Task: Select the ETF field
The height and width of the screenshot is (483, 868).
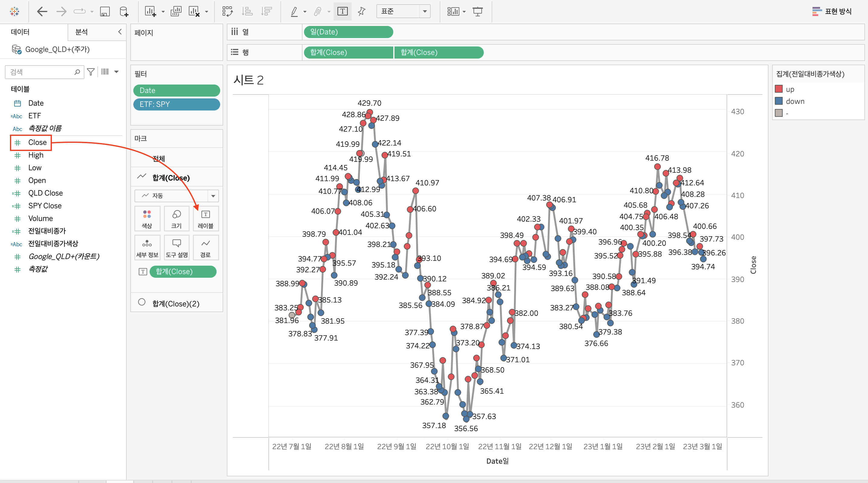Action: tap(34, 116)
